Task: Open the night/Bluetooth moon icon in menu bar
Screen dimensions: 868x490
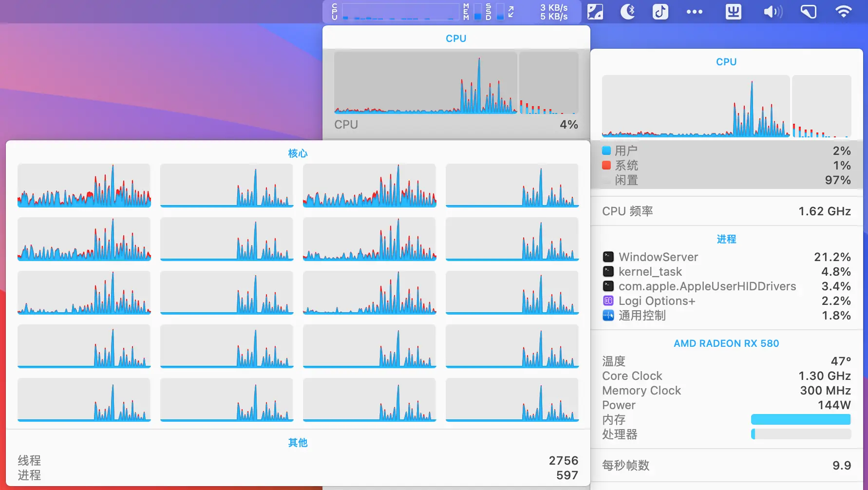Action: point(628,12)
